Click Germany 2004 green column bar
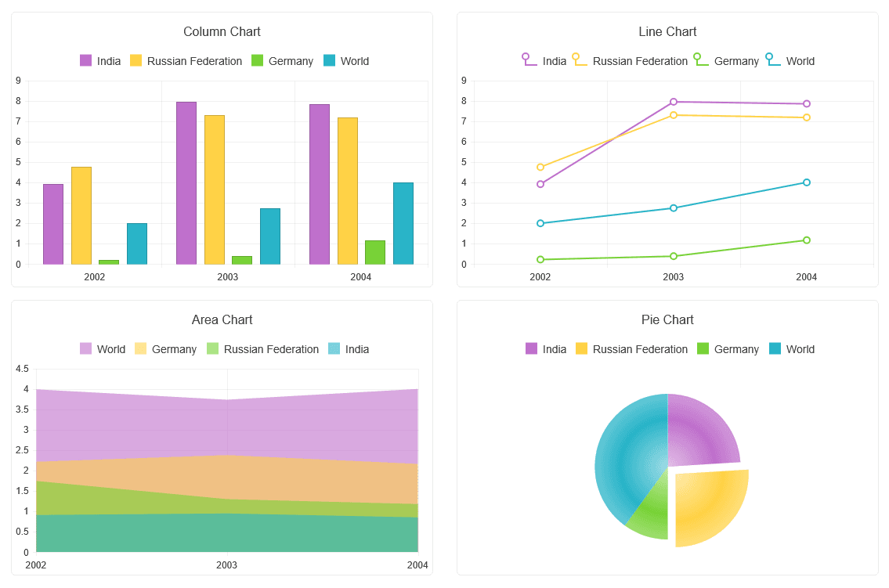This screenshot has width=889, height=588. [375, 253]
